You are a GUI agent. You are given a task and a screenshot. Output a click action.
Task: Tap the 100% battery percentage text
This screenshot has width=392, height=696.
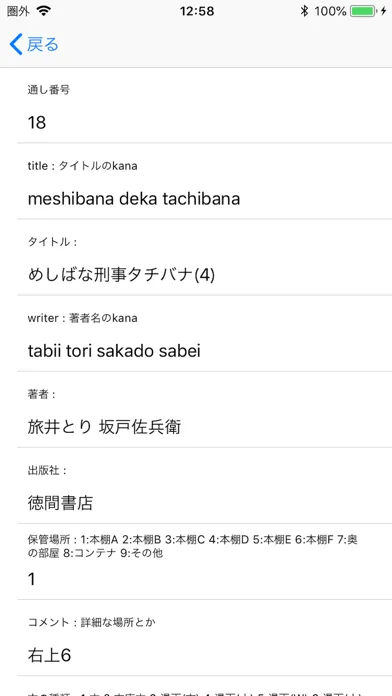pyautogui.click(x=330, y=11)
